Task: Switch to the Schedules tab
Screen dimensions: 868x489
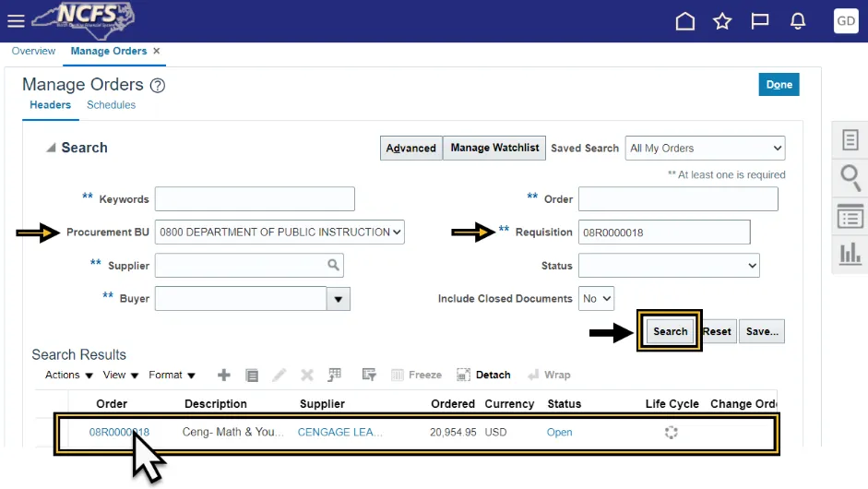Action: (111, 105)
